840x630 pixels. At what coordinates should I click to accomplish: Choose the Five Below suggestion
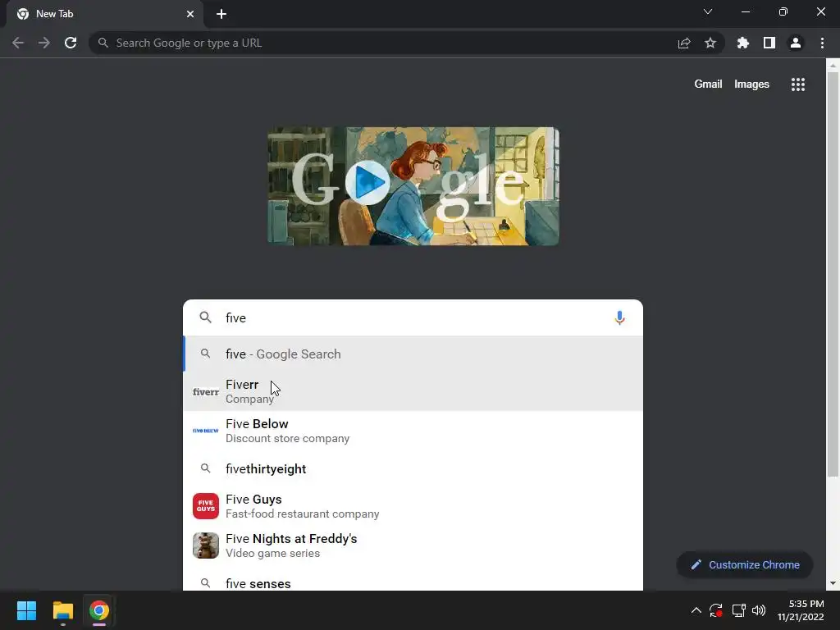413,431
